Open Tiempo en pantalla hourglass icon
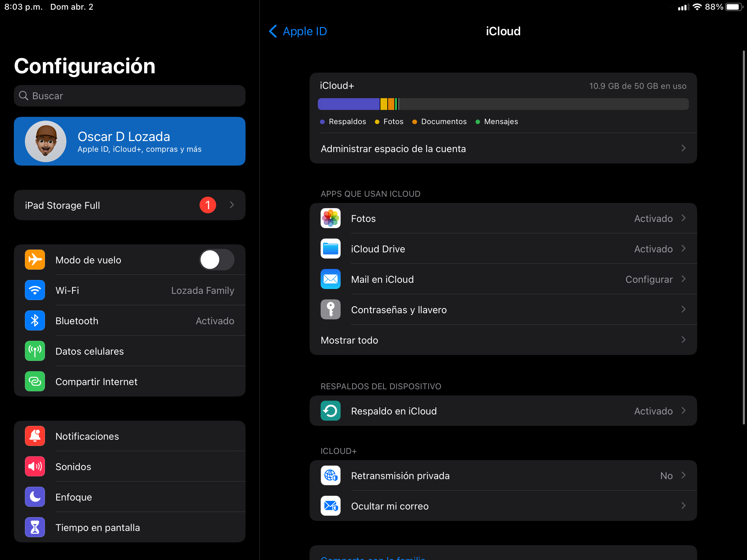The height and width of the screenshot is (560, 747). coord(35,528)
